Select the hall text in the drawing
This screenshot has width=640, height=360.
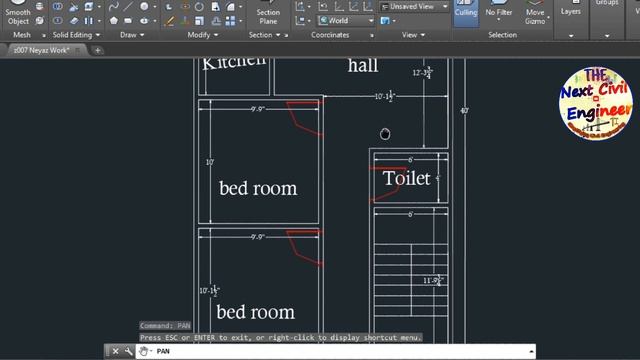363,66
